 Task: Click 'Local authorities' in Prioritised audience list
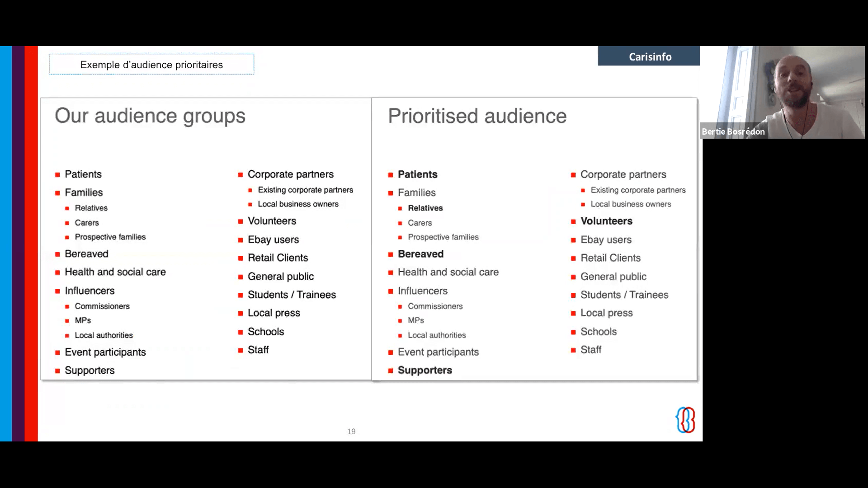[x=437, y=335]
